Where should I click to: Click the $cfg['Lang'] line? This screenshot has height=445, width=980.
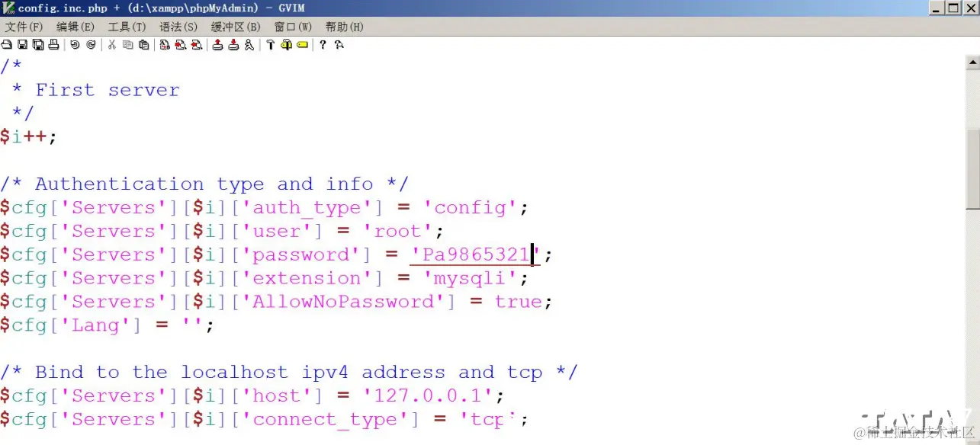click(x=107, y=325)
